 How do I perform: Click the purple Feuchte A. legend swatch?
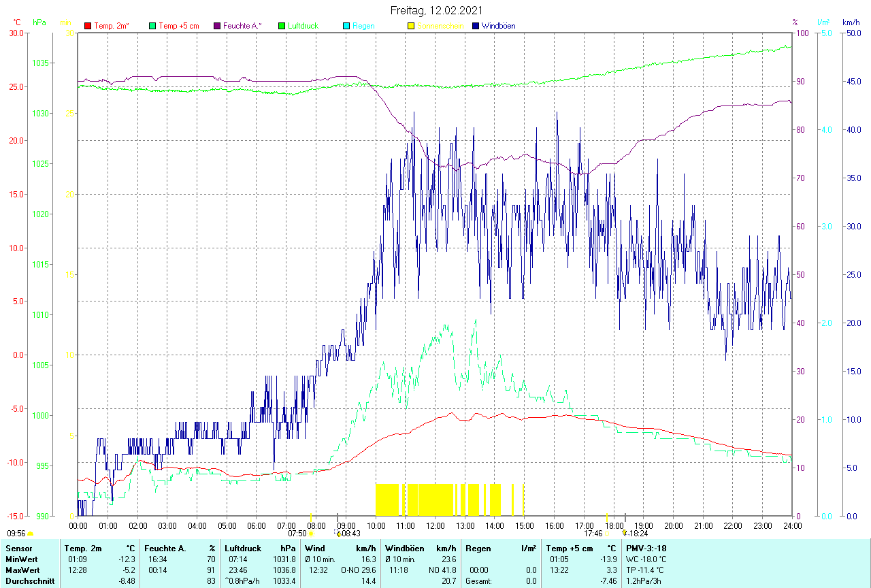(x=217, y=26)
